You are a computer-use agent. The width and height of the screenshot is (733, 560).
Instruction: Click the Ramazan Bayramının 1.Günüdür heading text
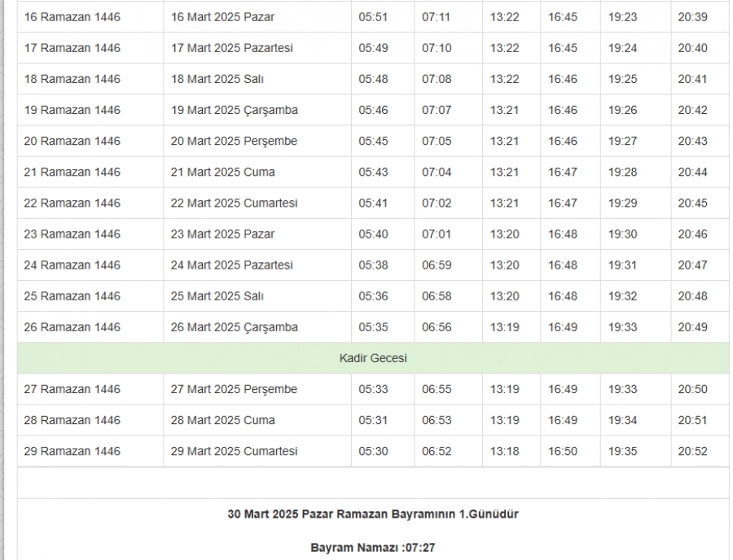(x=373, y=514)
